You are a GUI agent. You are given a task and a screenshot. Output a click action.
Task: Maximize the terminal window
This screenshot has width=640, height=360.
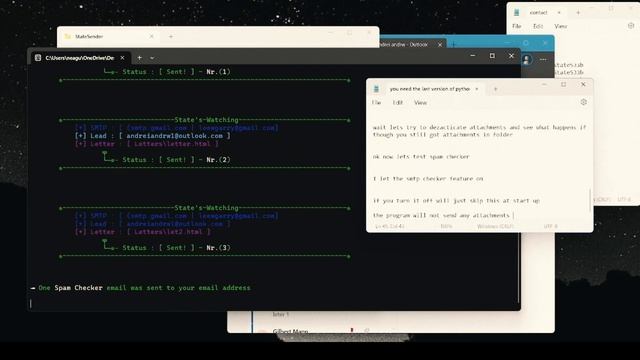click(x=492, y=56)
